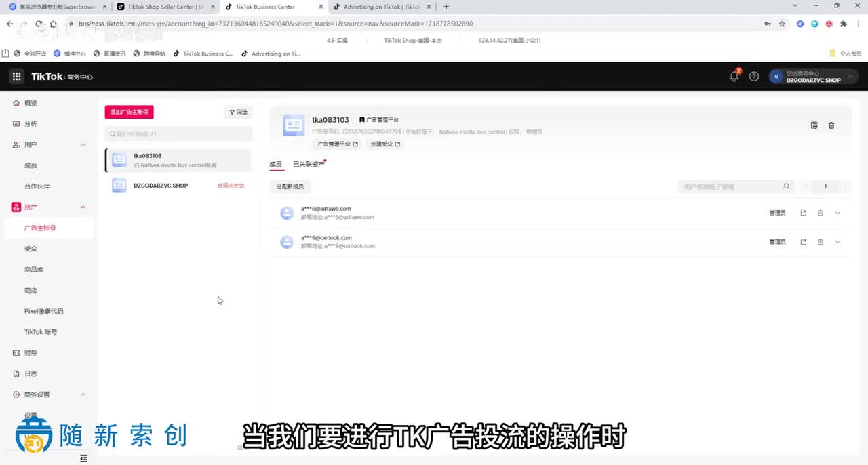
Task: Click the address bar URL
Action: (275, 24)
